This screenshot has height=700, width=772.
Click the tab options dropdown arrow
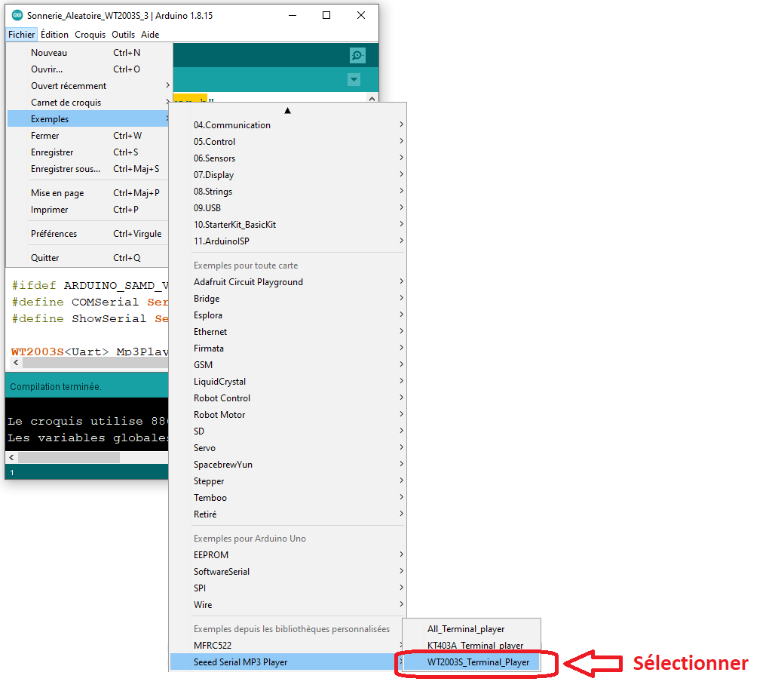tap(354, 79)
